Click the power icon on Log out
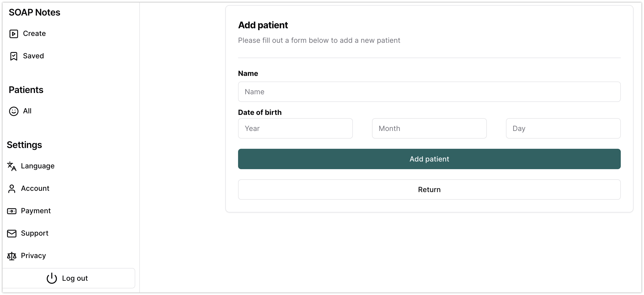The image size is (644, 295). pyautogui.click(x=52, y=278)
